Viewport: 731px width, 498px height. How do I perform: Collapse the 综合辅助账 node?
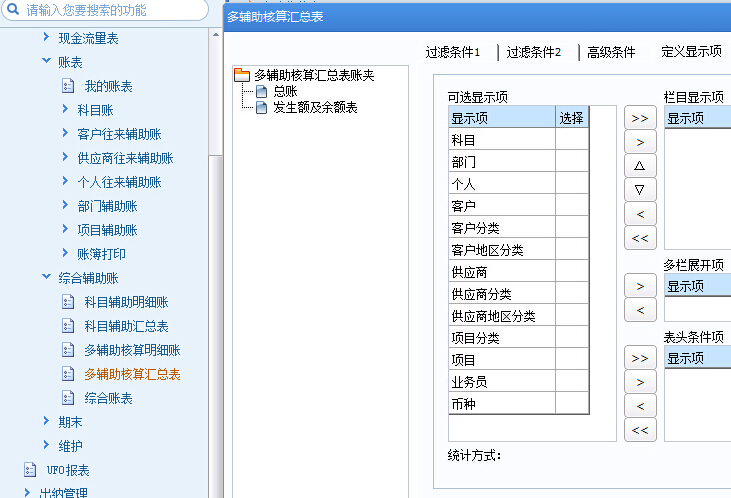coord(46,277)
